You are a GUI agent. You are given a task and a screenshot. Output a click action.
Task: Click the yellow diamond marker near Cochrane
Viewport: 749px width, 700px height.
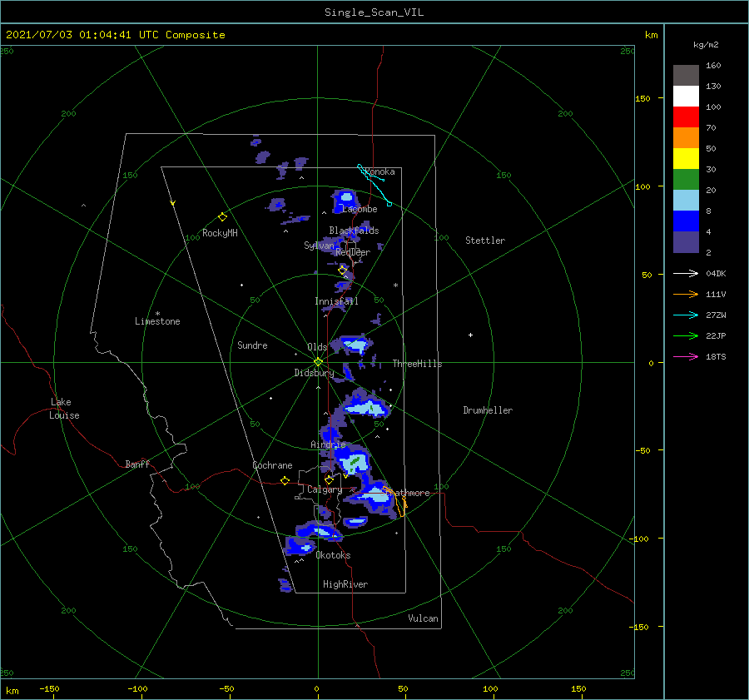coord(285,480)
